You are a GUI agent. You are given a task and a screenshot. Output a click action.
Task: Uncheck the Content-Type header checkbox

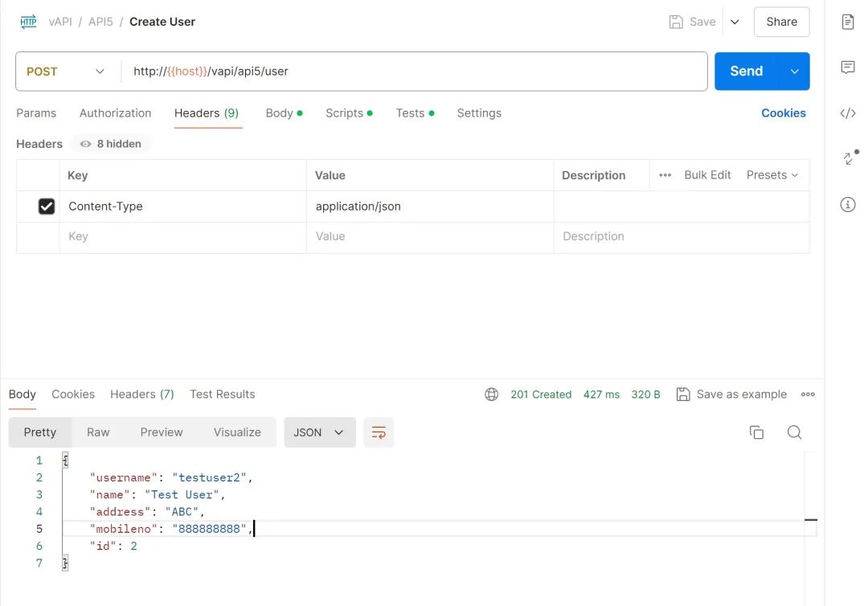(x=47, y=207)
